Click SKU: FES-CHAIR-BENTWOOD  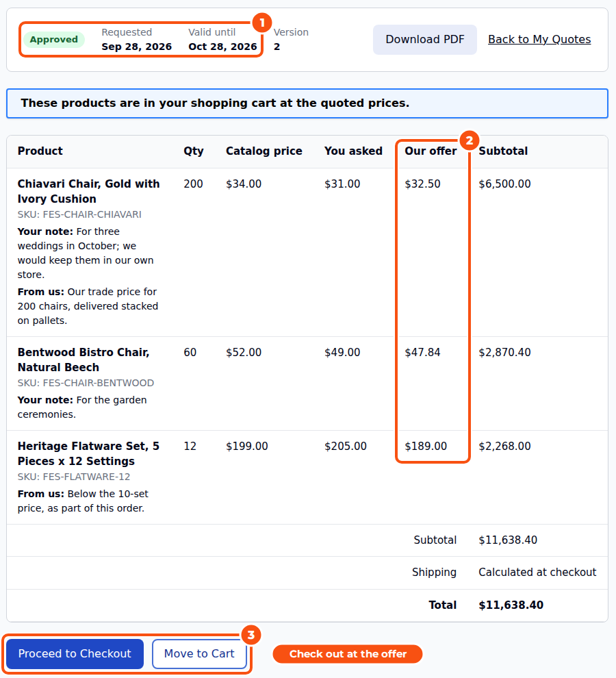86,383
